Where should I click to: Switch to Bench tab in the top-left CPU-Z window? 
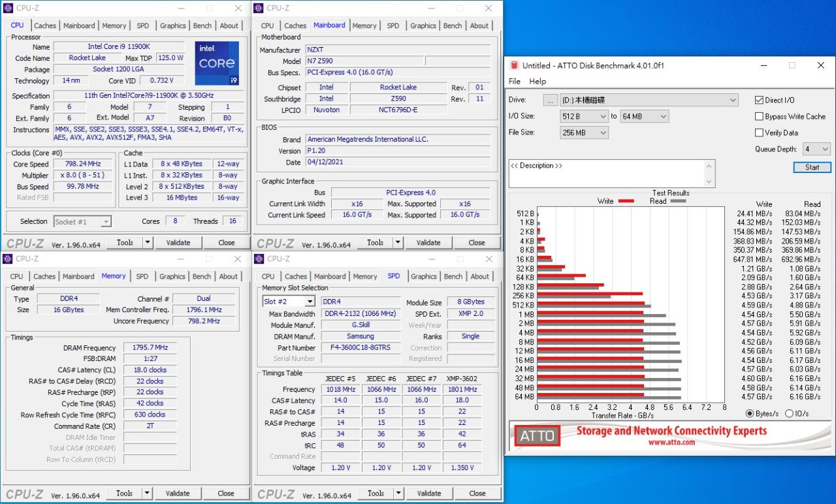[x=202, y=25]
